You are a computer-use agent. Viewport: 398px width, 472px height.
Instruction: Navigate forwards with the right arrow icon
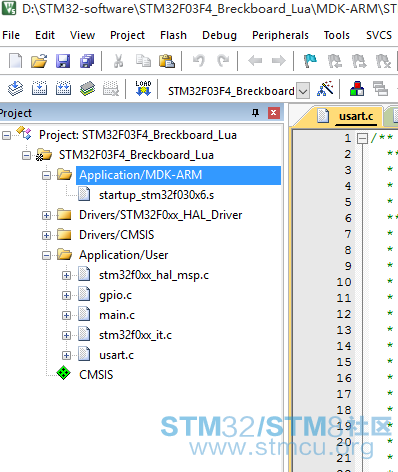279,61
